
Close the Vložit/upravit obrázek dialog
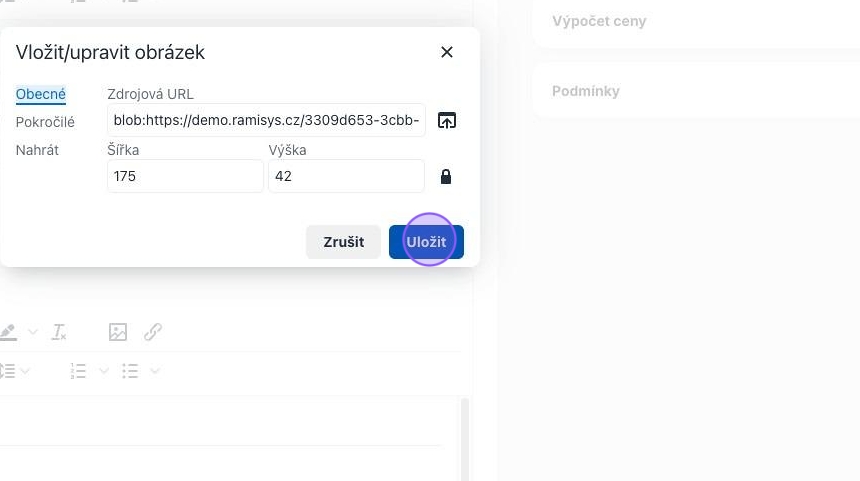pyautogui.click(x=446, y=52)
